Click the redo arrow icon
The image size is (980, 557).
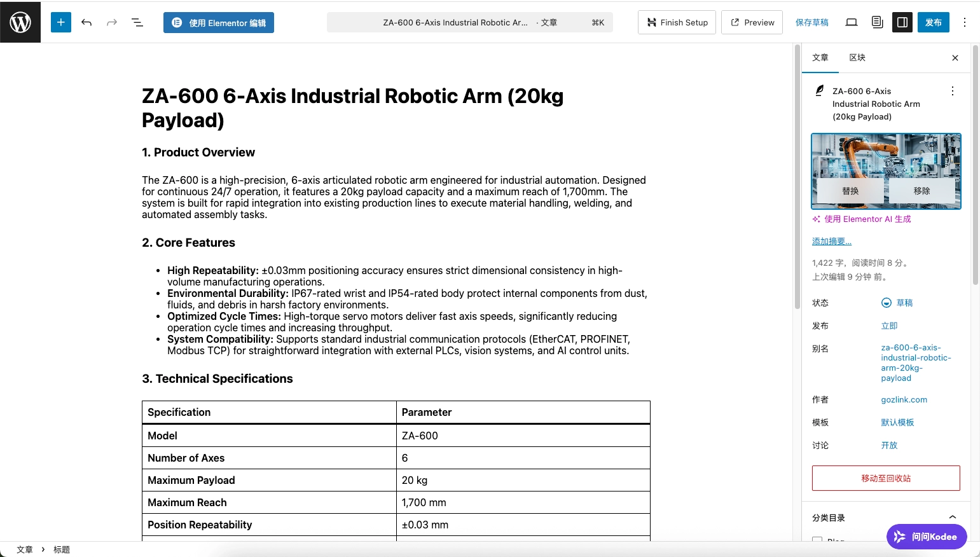pos(112,22)
